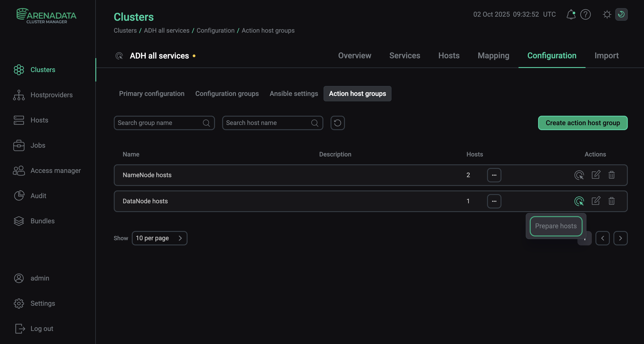Open the 10 per page dropdown

pyautogui.click(x=160, y=238)
